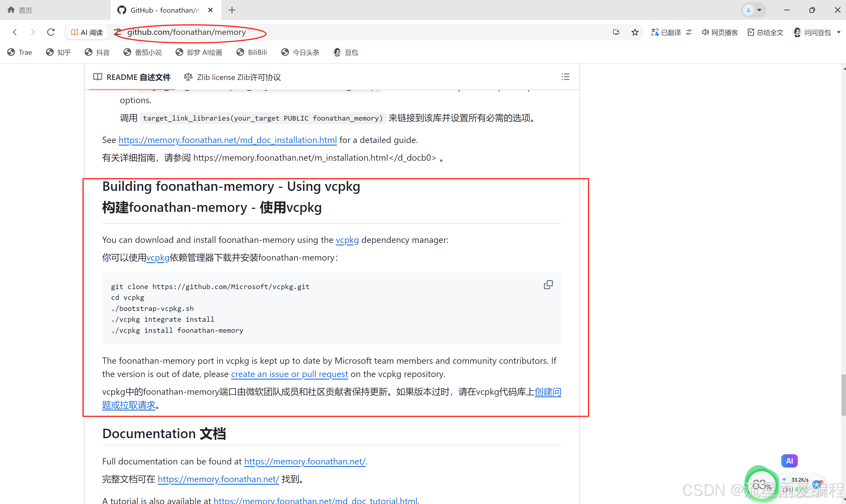Click the vcpkg link in Chinese sentence
The width and height of the screenshot is (846, 504).
[158, 258]
